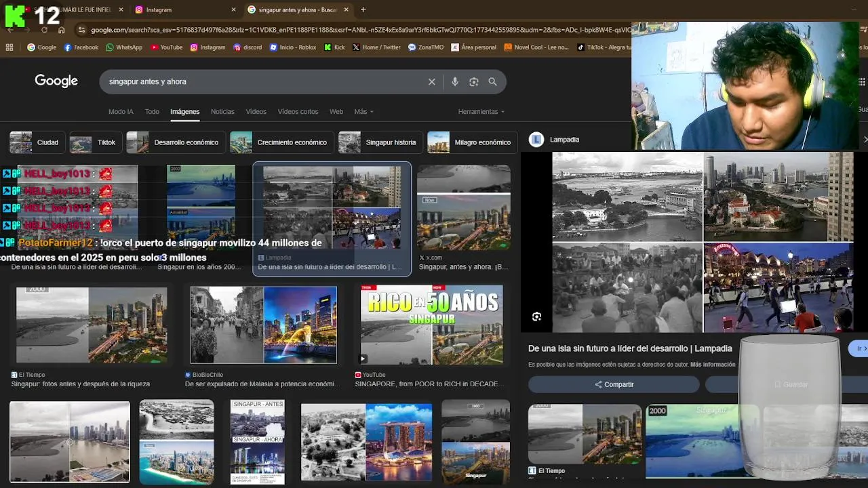This screenshot has height=488, width=868.
Task: Open the discord bookmark
Action: (x=248, y=47)
